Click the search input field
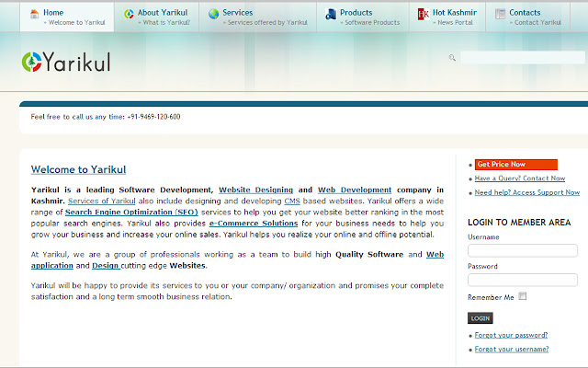The image size is (588, 368). point(523,57)
